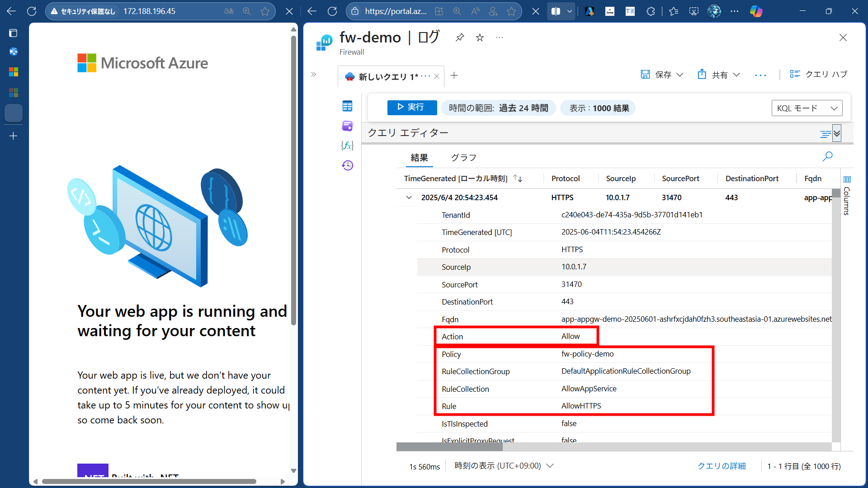Bookmark the left page with the star

pyautogui.click(x=265, y=11)
